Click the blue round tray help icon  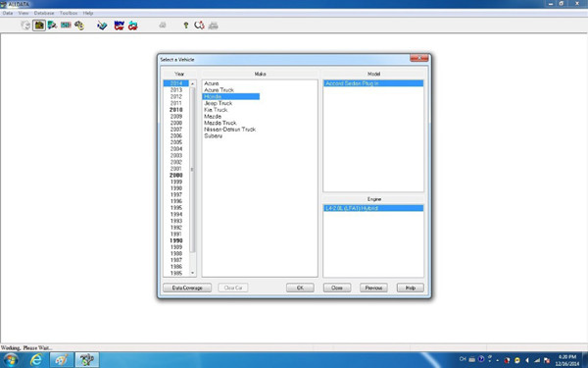click(481, 359)
